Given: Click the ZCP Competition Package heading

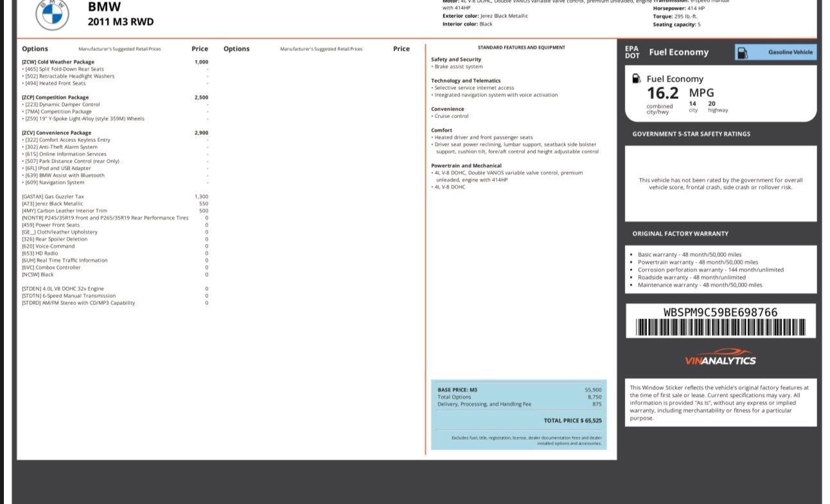Looking at the screenshot, I should click(55, 98).
